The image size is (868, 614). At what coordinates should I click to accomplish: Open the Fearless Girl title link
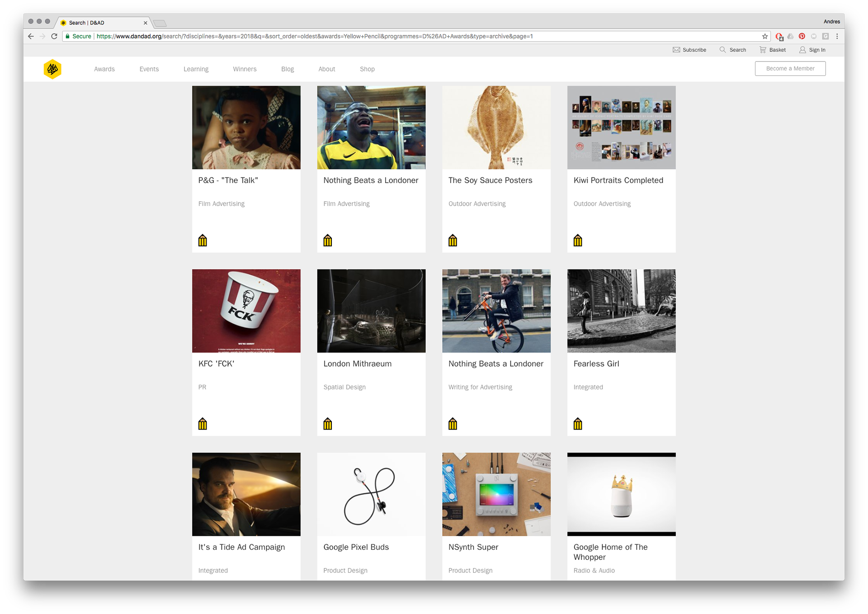tap(596, 364)
